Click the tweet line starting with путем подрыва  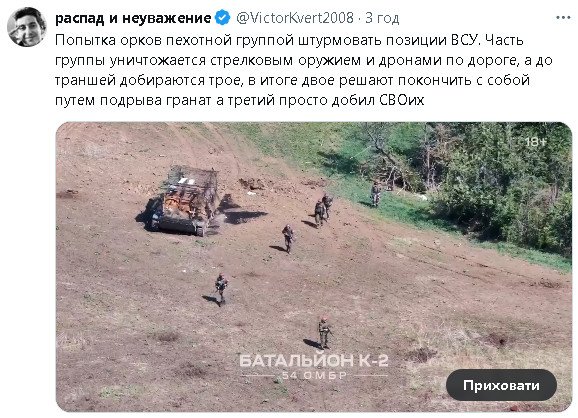(x=240, y=100)
